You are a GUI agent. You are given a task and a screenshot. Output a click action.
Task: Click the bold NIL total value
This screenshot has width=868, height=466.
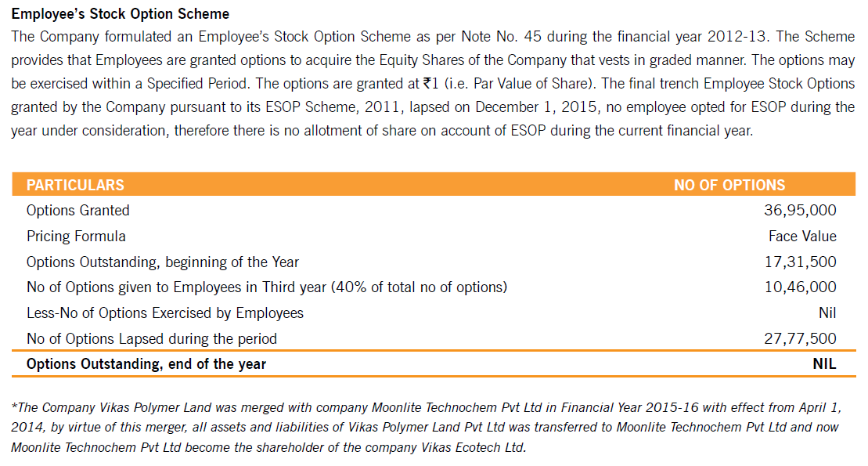coord(824,364)
